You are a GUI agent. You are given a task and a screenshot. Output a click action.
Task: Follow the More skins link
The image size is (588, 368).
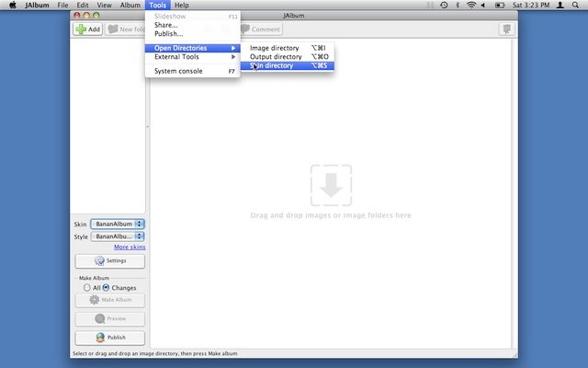130,247
